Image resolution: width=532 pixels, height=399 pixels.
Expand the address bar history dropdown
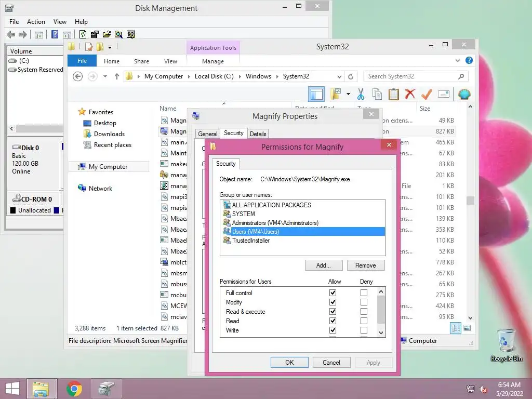(339, 76)
